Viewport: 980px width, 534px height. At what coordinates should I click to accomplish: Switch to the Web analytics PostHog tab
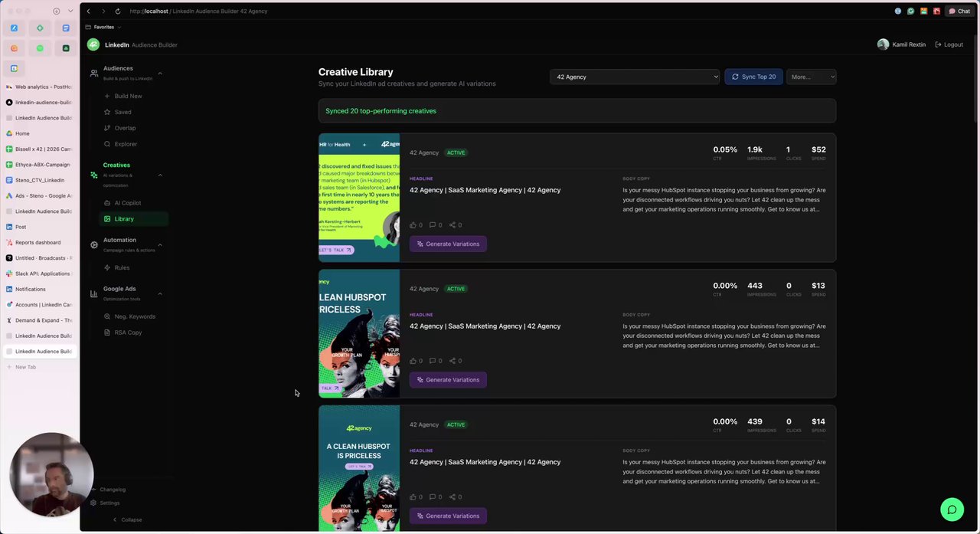(38, 87)
